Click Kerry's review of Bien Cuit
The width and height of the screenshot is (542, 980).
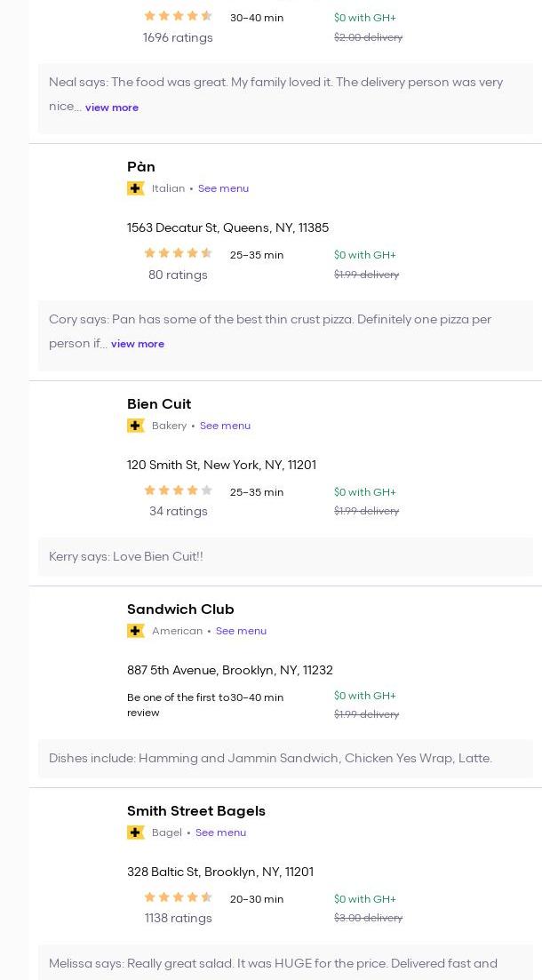click(126, 556)
